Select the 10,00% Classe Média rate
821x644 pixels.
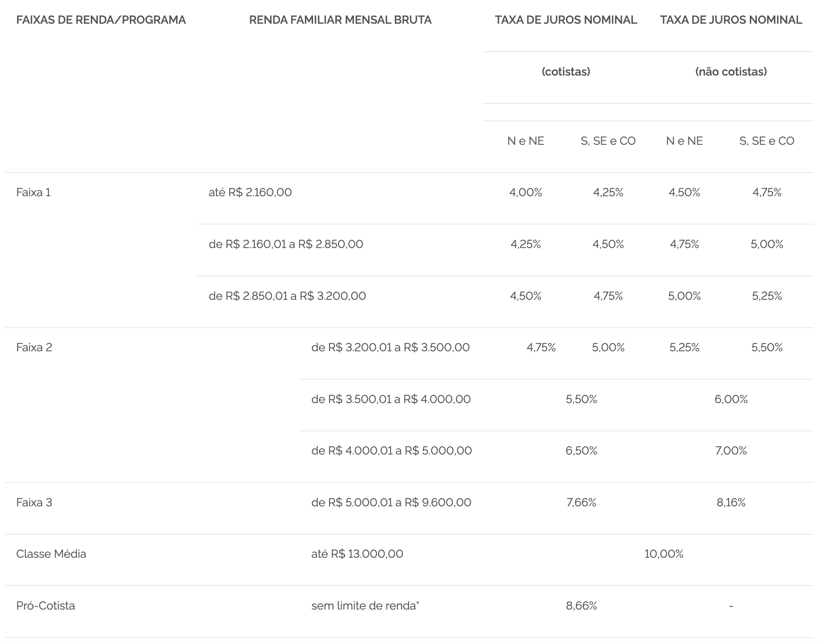[x=664, y=554]
